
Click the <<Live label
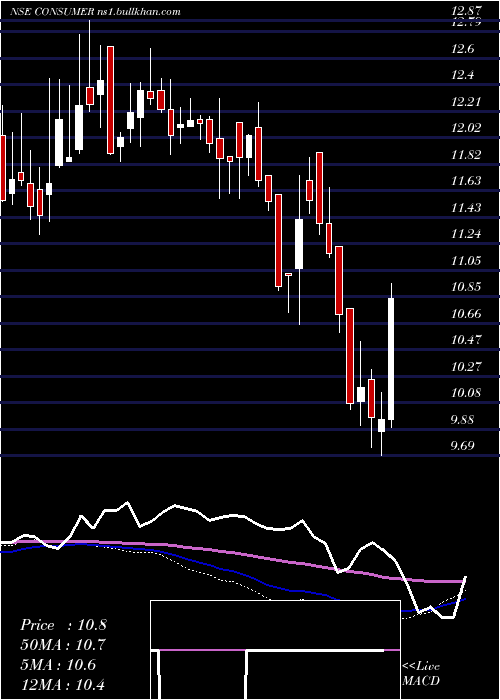click(421, 667)
